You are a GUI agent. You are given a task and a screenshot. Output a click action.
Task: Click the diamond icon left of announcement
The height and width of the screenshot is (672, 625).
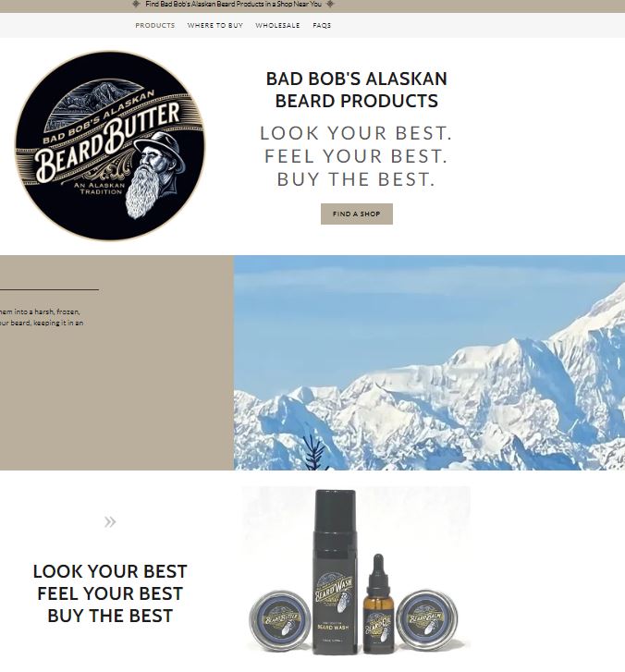tap(136, 4)
